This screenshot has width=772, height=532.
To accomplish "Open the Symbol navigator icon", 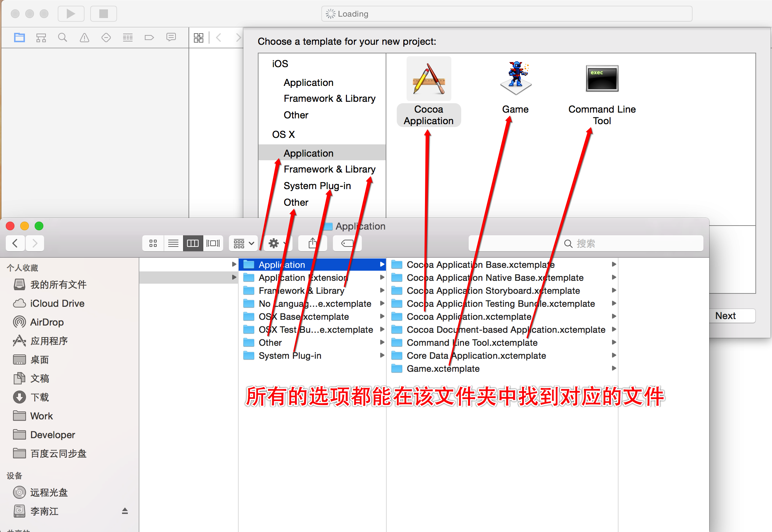I will 41,38.
